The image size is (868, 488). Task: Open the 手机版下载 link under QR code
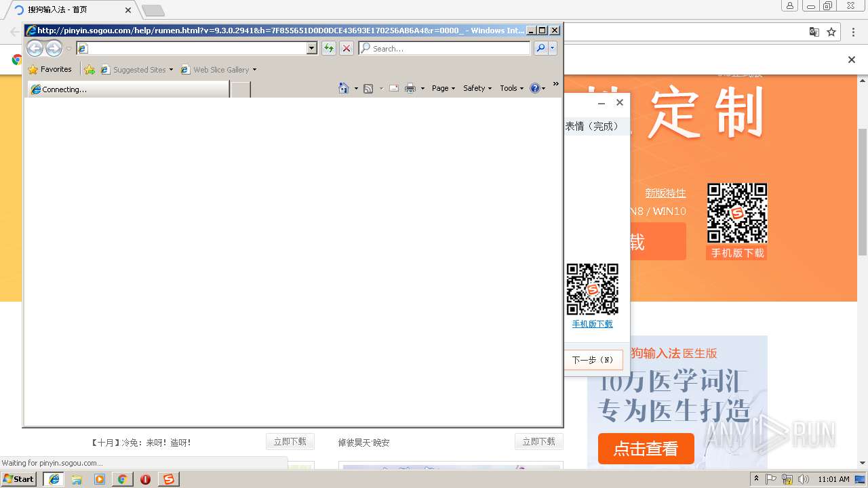[x=592, y=324]
